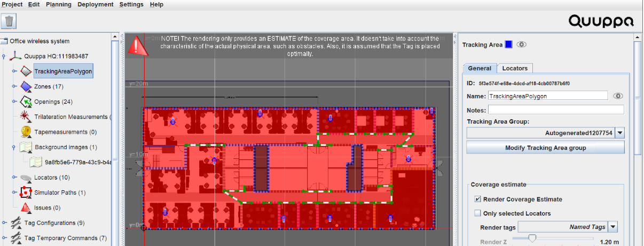Click the properties panel scrollbar up arrow
Viewport: 644px width, 246px height.
[637, 36]
